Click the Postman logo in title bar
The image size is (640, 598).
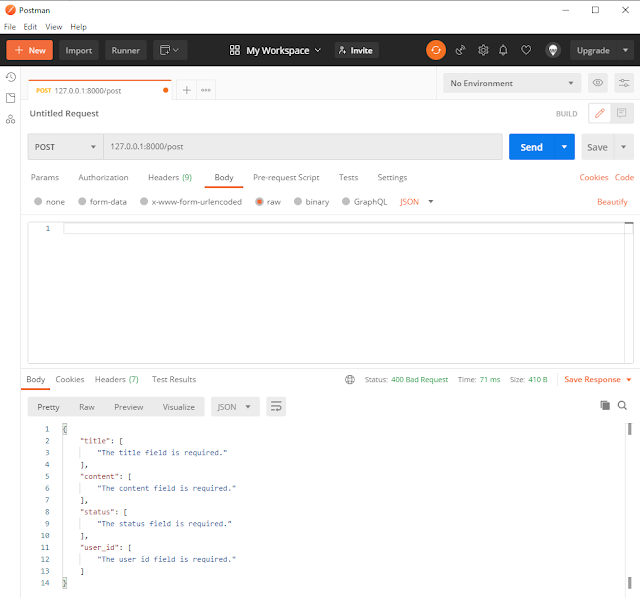(10, 10)
